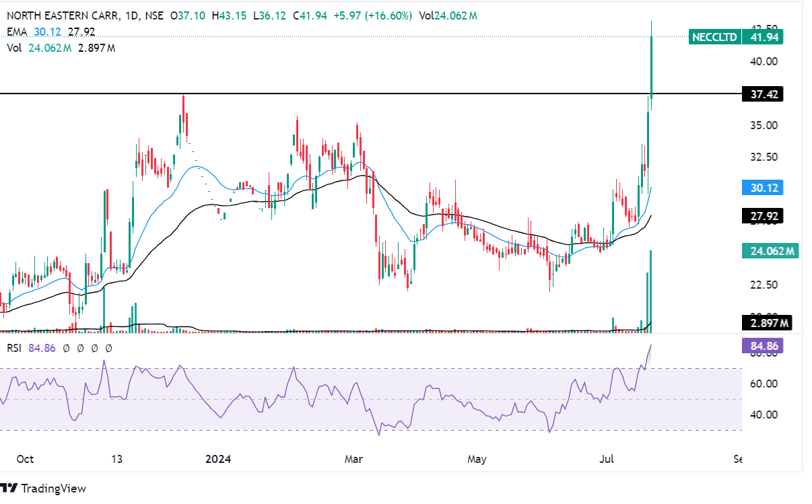Click the 2.897M volume average label

pyautogui.click(x=767, y=323)
